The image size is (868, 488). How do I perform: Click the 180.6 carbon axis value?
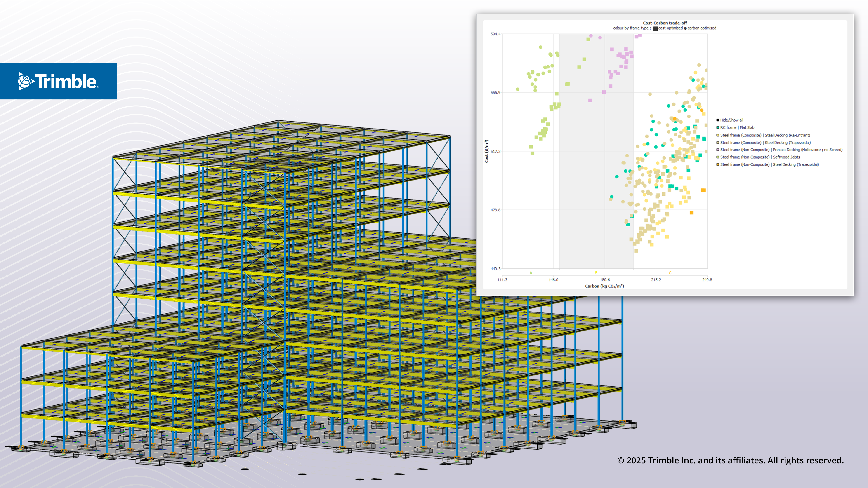(605, 280)
